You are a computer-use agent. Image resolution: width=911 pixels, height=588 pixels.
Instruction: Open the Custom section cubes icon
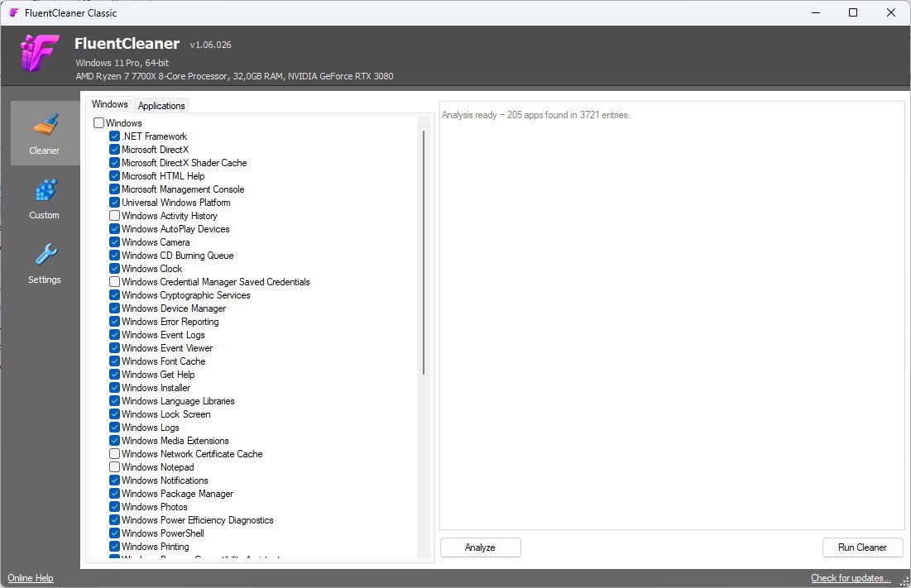(45, 198)
